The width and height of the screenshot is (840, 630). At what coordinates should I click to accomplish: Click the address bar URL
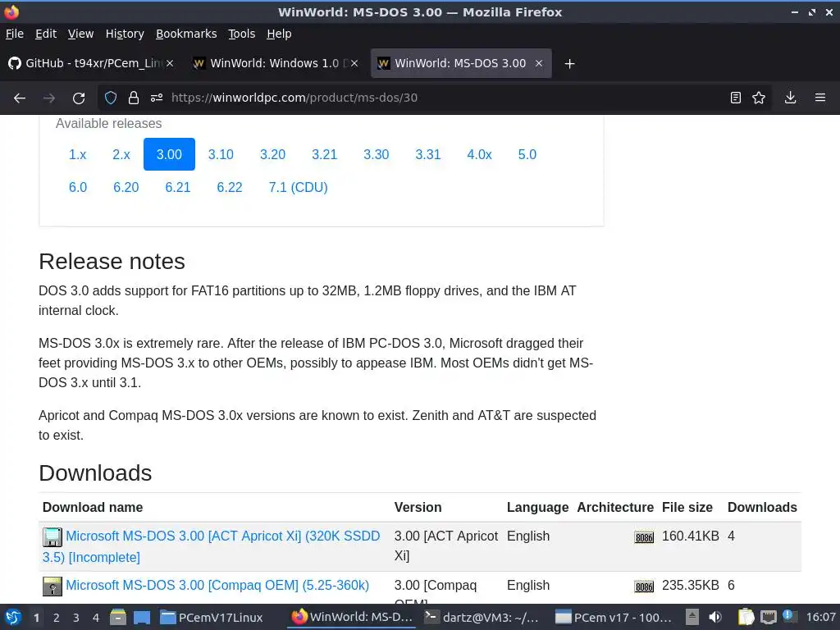coord(294,98)
